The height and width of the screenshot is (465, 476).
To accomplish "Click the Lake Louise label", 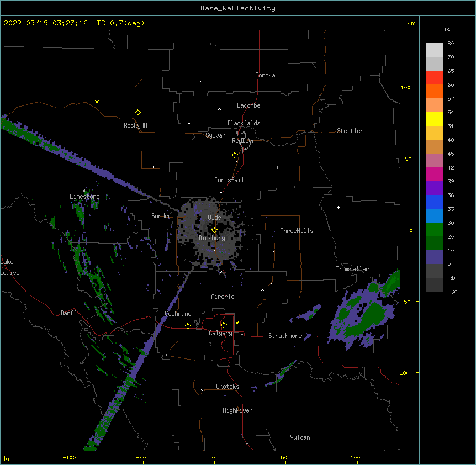I will (9, 267).
